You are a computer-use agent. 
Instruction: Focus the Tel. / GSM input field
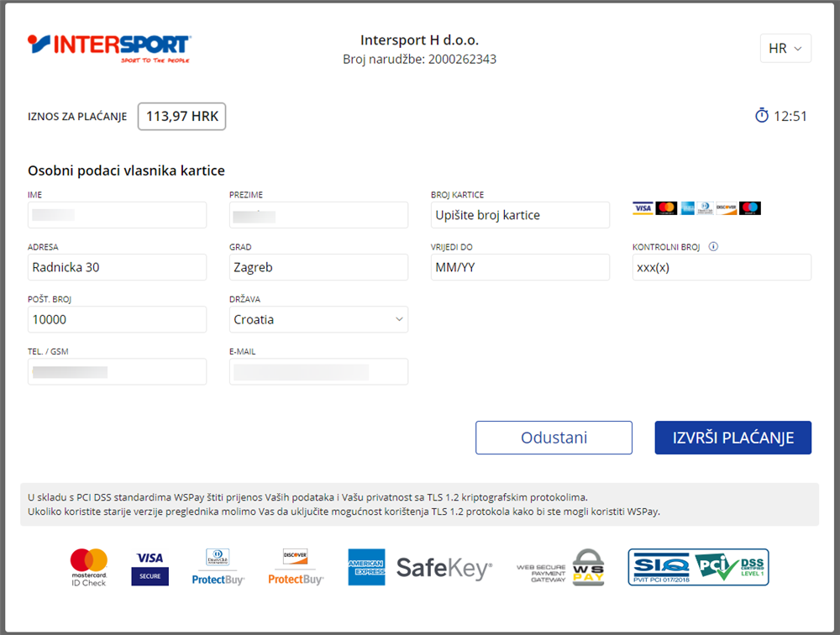pyautogui.click(x=117, y=371)
